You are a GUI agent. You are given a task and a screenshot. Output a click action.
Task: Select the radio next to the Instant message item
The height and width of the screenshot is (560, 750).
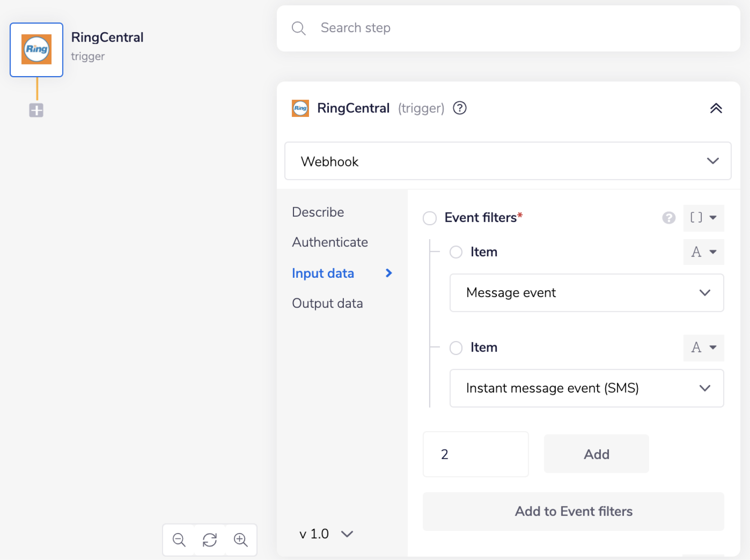click(456, 348)
